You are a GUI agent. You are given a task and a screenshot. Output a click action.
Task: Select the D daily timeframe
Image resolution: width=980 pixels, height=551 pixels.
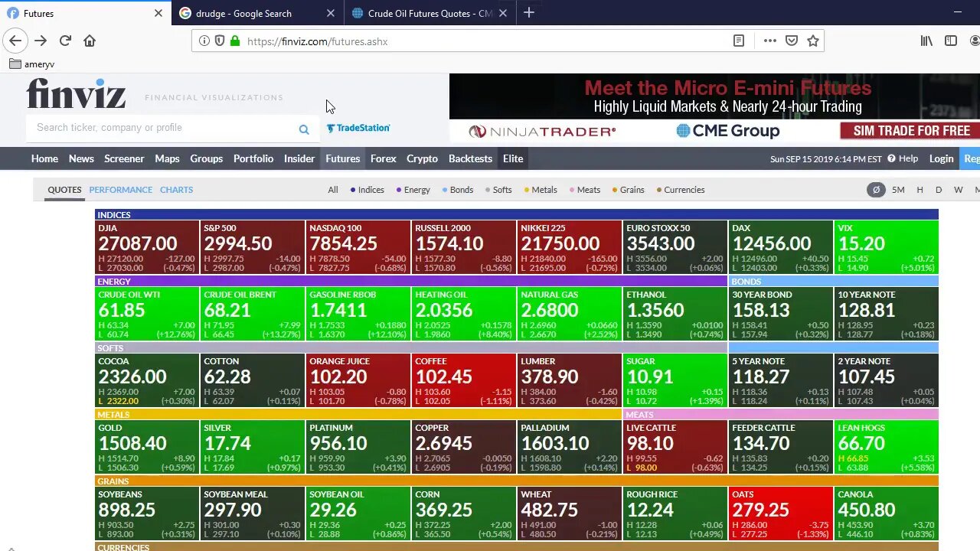[x=939, y=190]
